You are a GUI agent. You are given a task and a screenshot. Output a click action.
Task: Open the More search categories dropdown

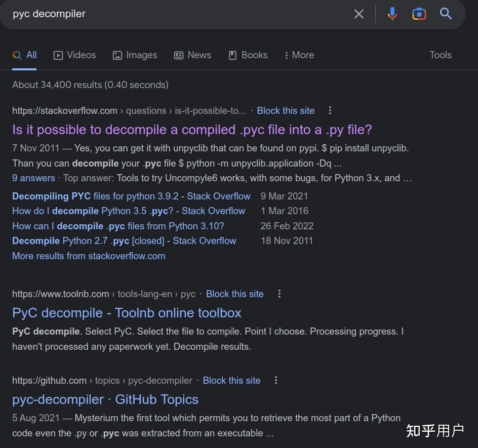tap(299, 55)
